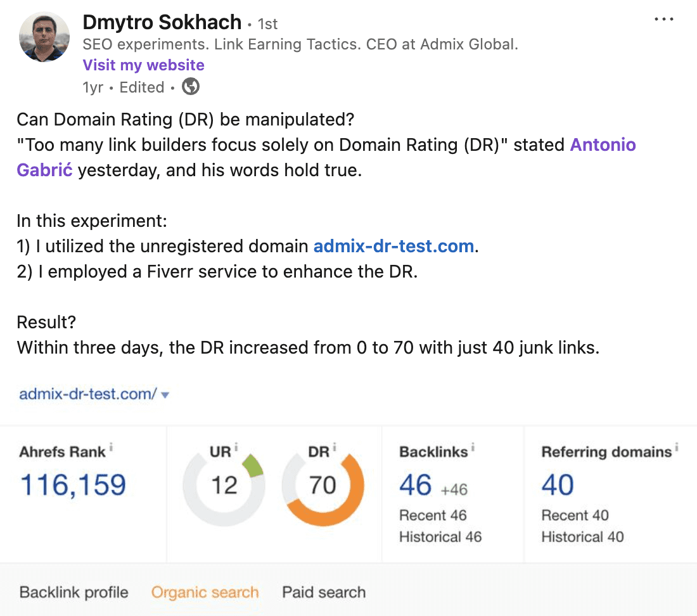Click the 'Historical 40' referring domains text
The image size is (697, 616).
pos(582,536)
